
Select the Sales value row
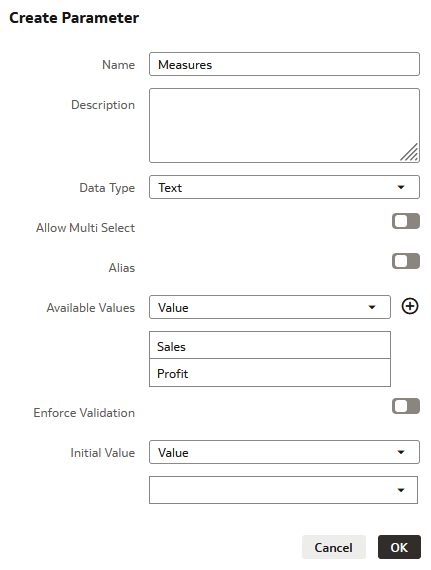(x=270, y=345)
